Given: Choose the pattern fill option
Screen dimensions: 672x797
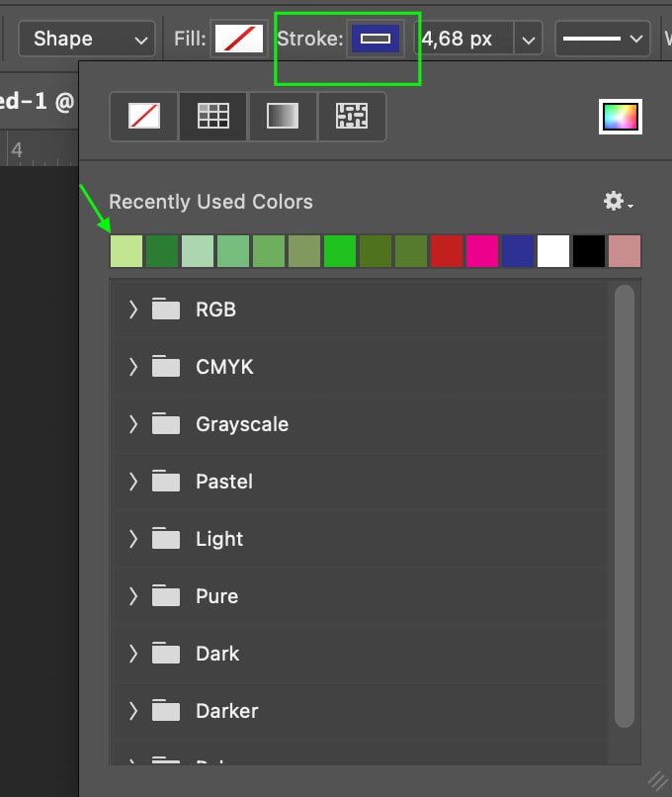Looking at the screenshot, I should (x=352, y=116).
